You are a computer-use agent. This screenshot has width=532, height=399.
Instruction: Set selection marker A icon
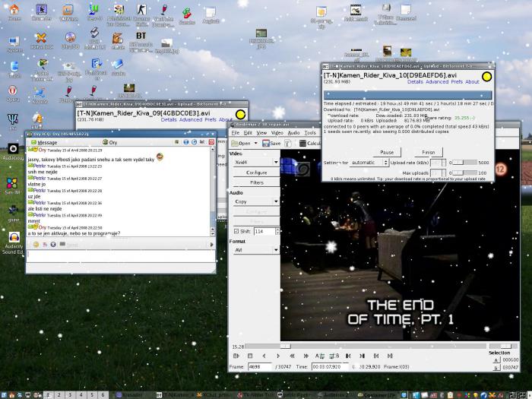[320, 356]
